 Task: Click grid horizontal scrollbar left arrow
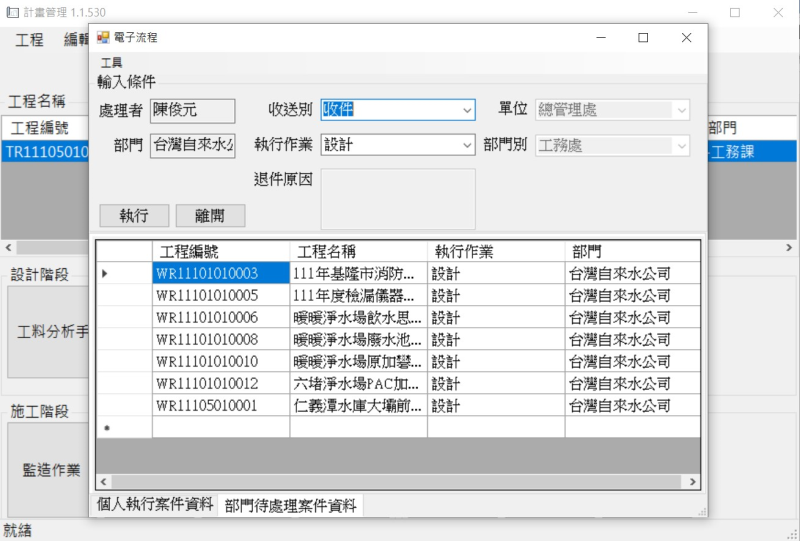click(104, 482)
